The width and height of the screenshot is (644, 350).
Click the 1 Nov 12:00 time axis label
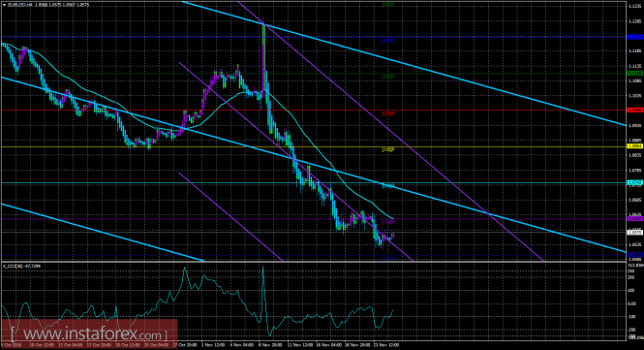[213, 344]
